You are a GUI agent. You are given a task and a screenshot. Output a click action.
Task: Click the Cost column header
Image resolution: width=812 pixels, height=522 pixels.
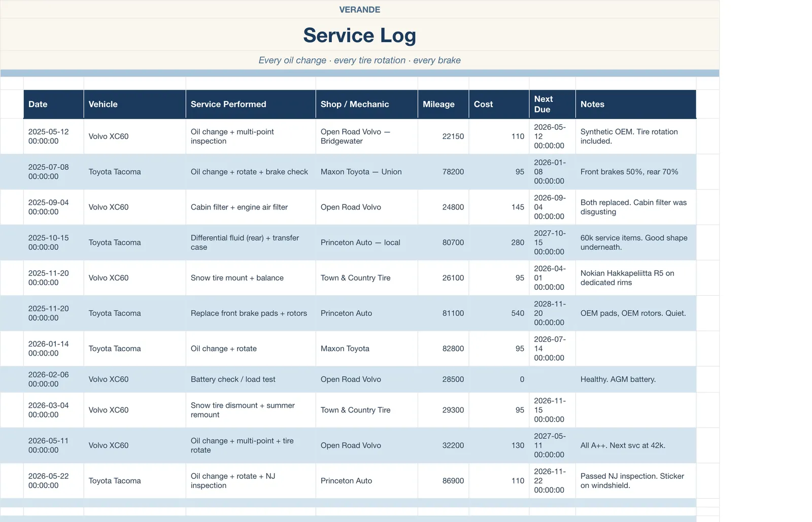[499, 104]
